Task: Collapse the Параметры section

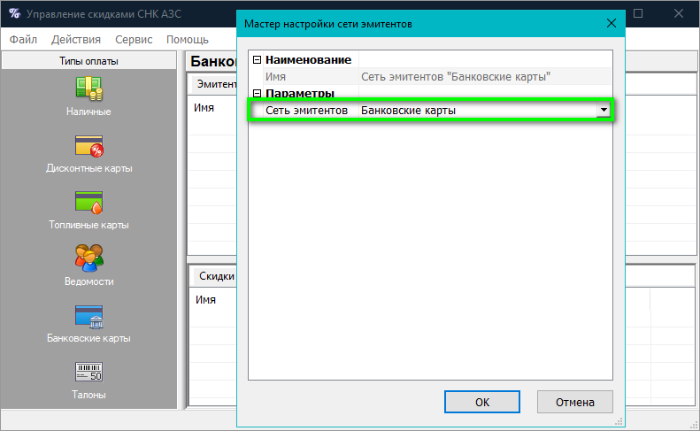Action: 257,93
